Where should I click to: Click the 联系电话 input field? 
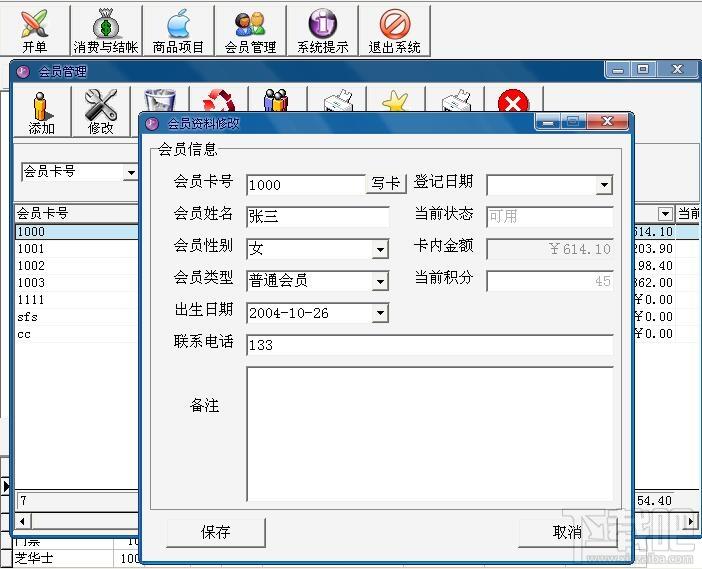point(429,345)
